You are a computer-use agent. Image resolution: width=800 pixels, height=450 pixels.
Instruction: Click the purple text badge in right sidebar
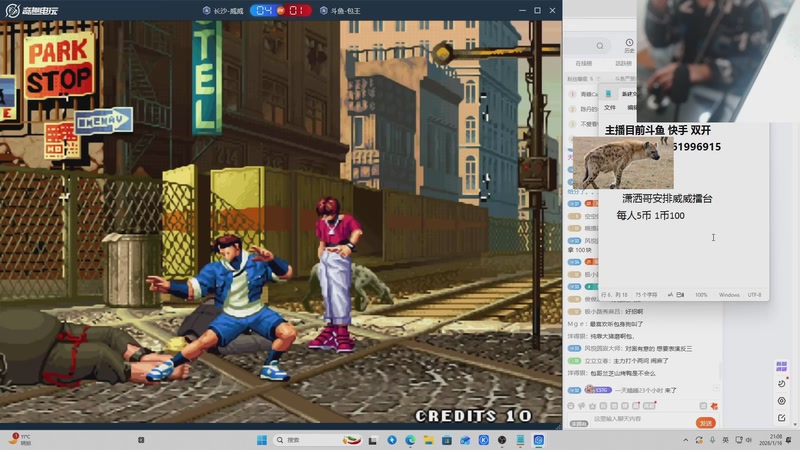pyautogui.click(x=782, y=366)
